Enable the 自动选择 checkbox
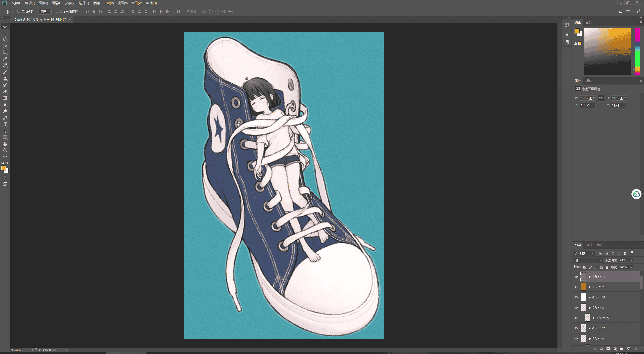Viewport: 644px width, 354px height. [x=19, y=11]
